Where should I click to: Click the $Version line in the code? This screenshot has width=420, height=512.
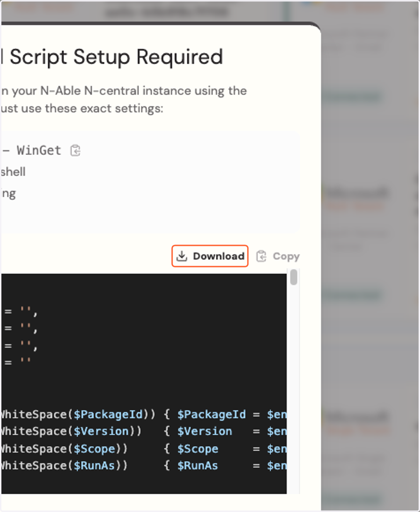(143, 431)
